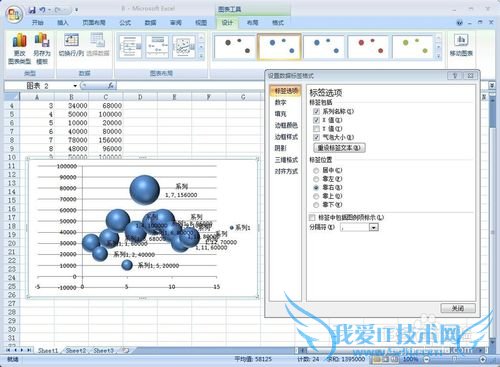The width and height of the screenshot is (500, 367).
Task: Click first sheet navigation arrow
Action: 8,350
